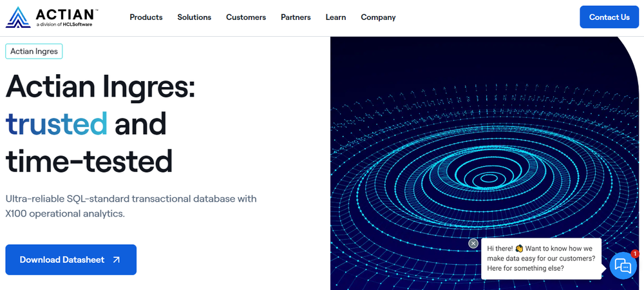Screen dimensions: 644x290
Task: Dismiss the chat greeting with the X icon
Action: tap(473, 244)
